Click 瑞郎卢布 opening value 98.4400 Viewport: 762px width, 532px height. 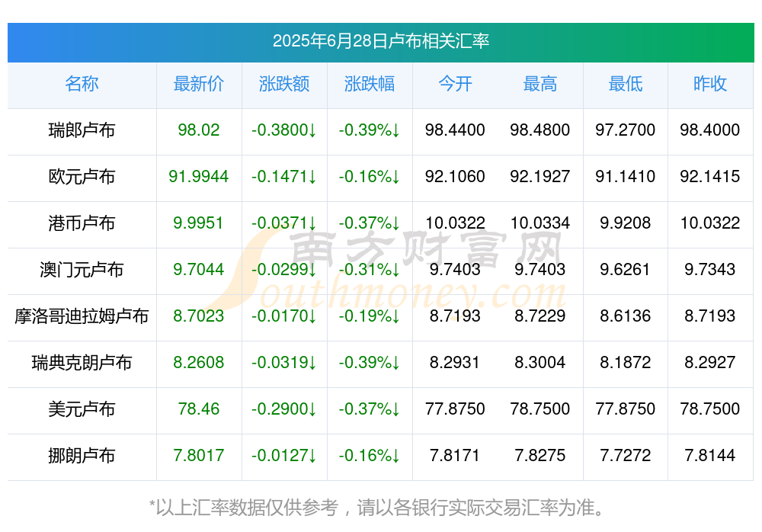(x=455, y=130)
